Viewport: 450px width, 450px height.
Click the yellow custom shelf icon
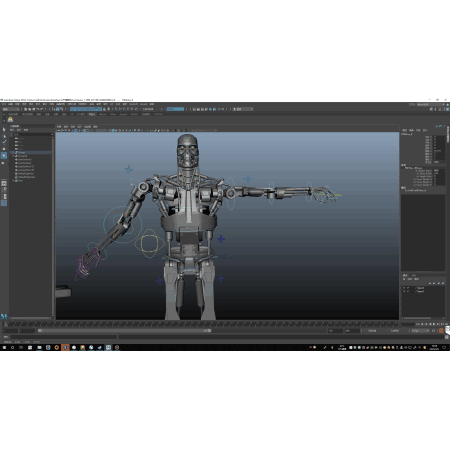coord(10,119)
